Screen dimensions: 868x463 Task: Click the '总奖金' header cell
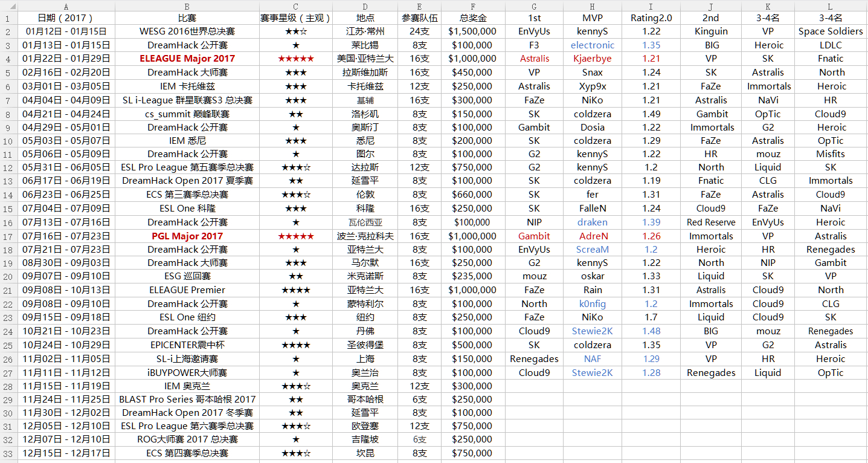473,18
